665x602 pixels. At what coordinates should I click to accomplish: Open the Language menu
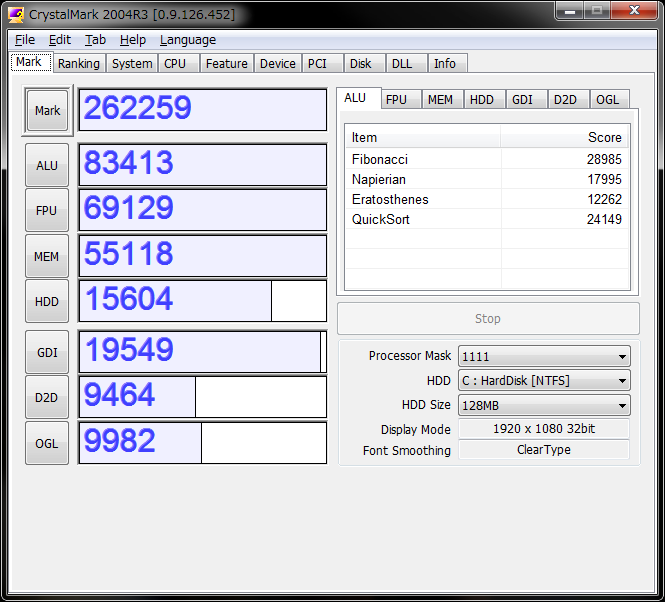tap(187, 40)
